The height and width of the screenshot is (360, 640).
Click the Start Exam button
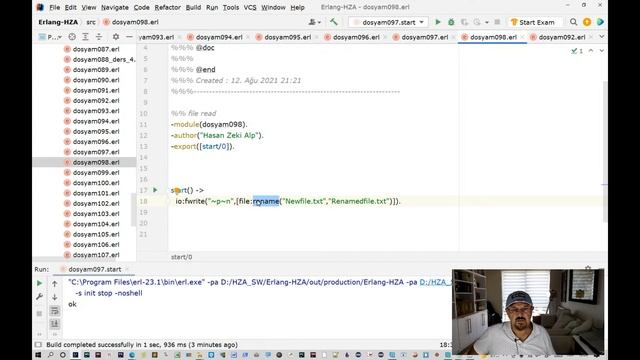(x=533, y=22)
